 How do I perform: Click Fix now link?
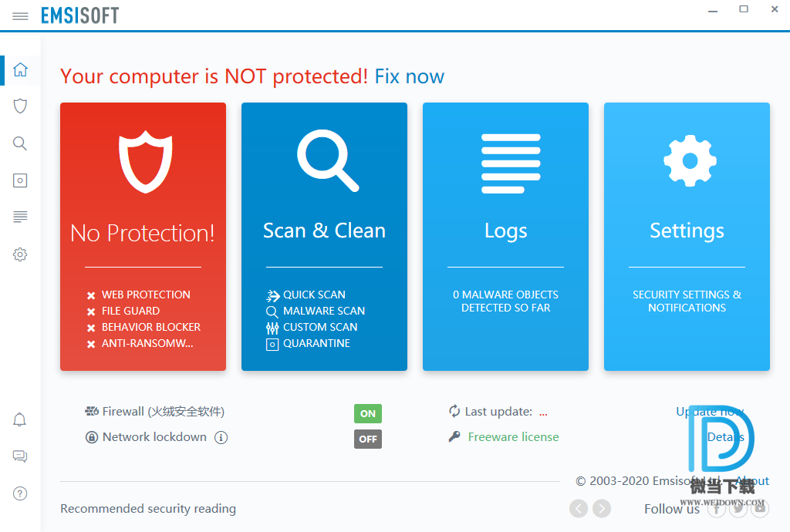point(410,76)
